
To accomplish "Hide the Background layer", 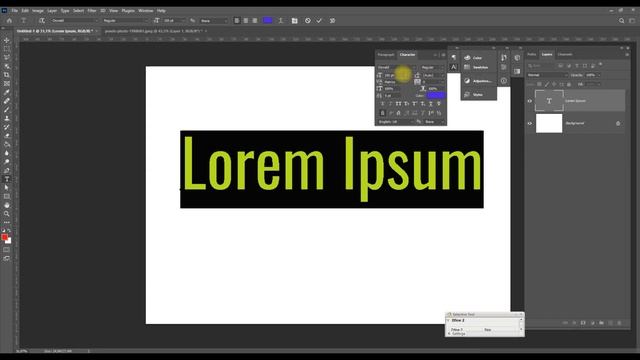I will pyautogui.click(x=530, y=123).
